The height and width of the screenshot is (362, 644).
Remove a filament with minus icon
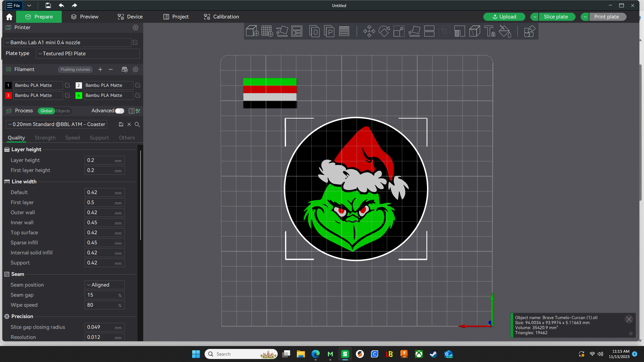[x=111, y=69]
